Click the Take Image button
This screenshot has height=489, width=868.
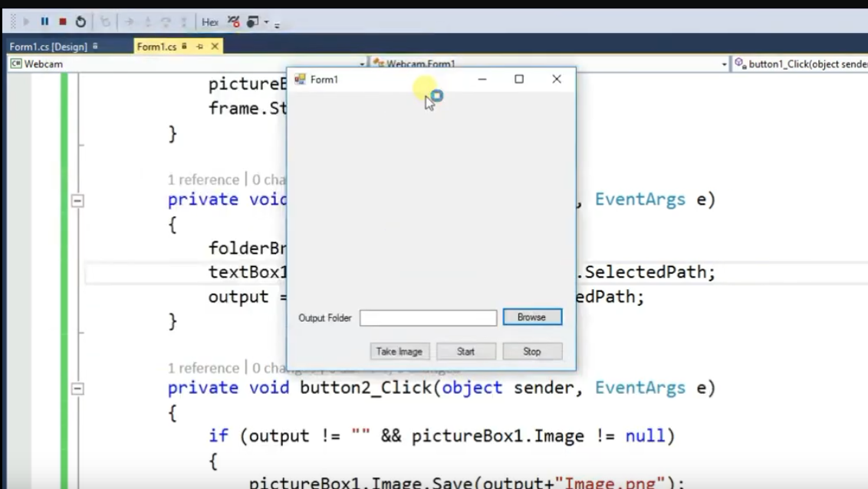click(x=399, y=351)
